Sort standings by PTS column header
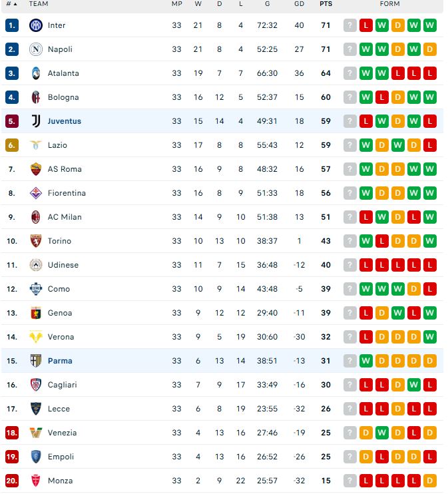Screen dimensions: 448x494 click(326, 4)
